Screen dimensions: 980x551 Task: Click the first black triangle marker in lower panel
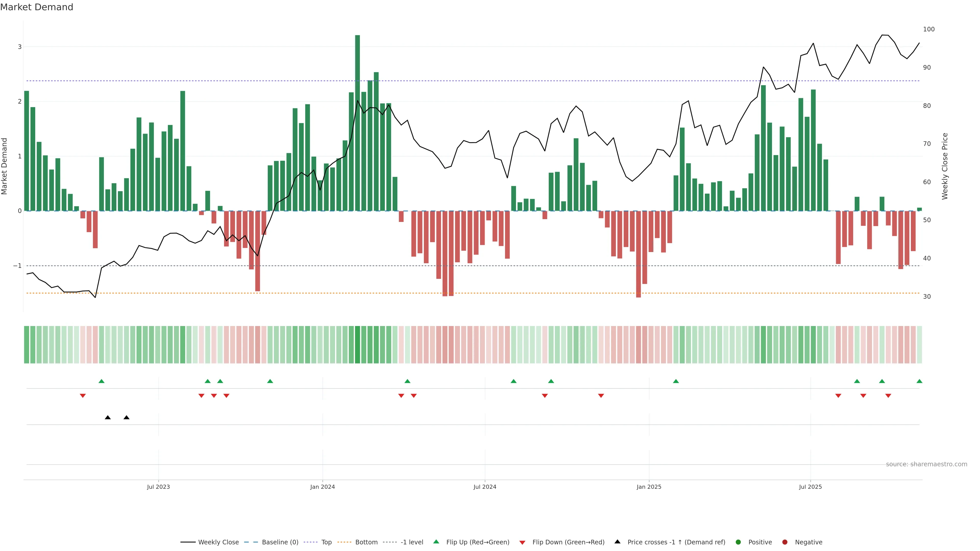(108, 418)
